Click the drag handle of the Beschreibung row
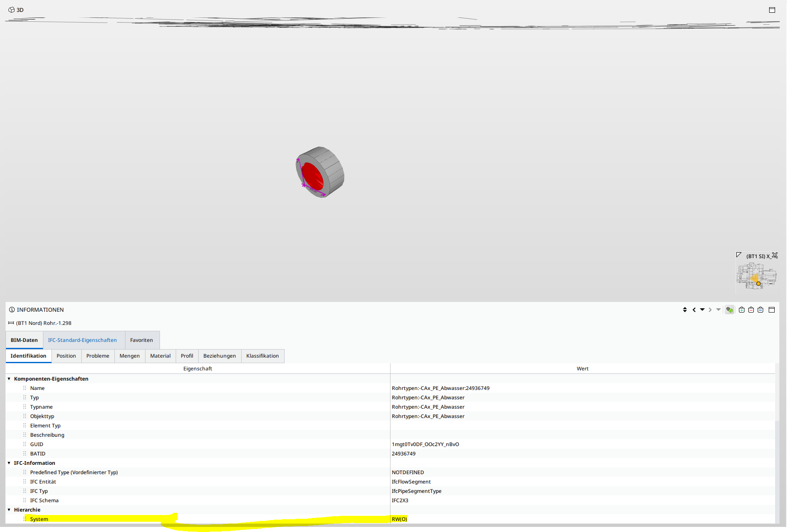Screen dimensions: 787x532 (25, 435)
